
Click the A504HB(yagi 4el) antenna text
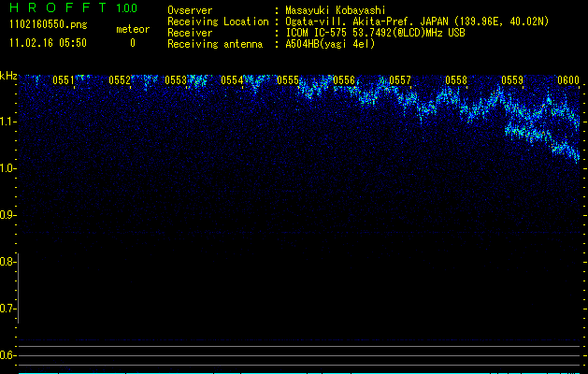pyautogui.click(x=330, y=44)
